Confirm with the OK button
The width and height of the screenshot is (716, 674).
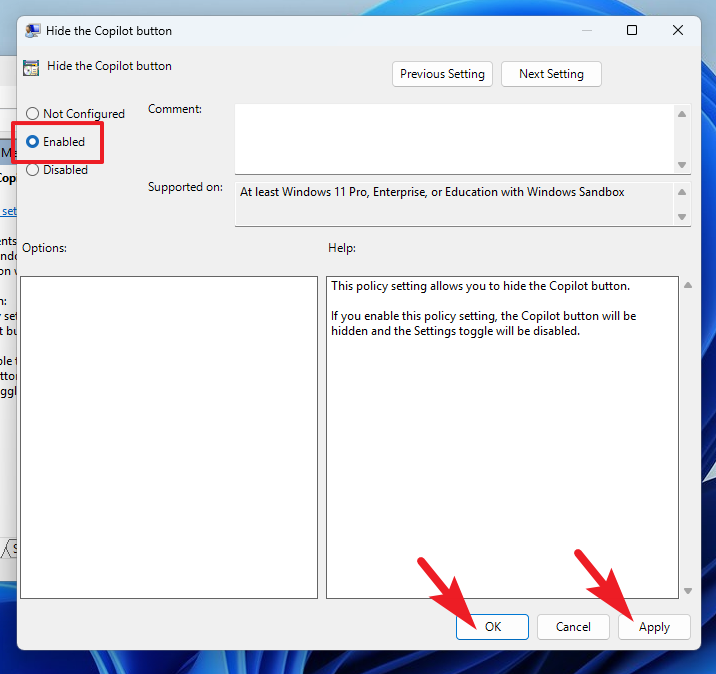click(x=492, y=627)
